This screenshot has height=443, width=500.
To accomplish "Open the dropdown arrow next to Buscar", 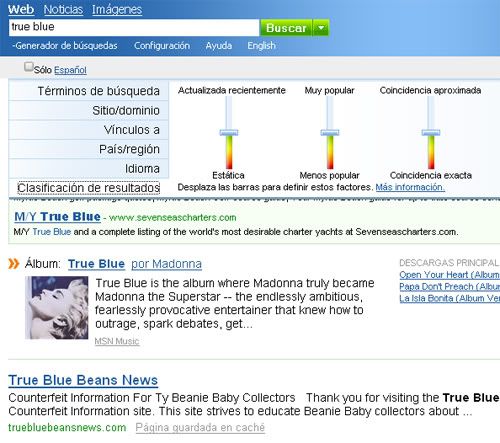I will click(321, 28).
